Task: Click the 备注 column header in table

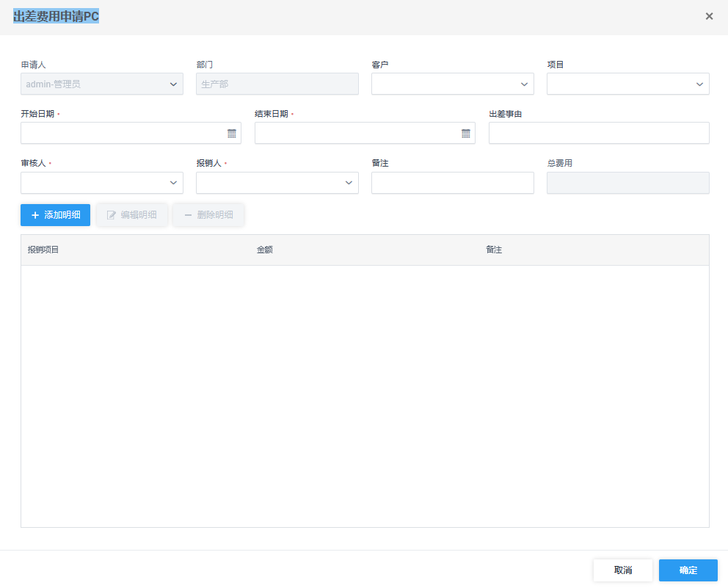Action: (494, 250)
